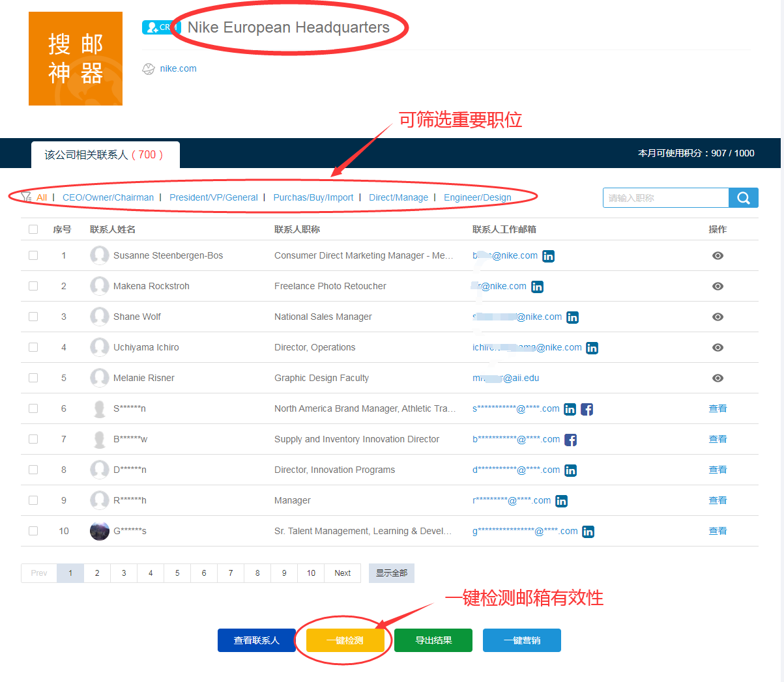Click the 显示全部 button
This screenshot has width=784, height=682.
[392, 573]
